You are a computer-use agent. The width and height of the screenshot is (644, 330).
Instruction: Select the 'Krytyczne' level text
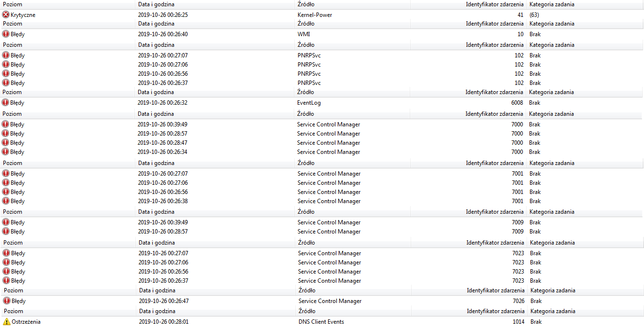23,15
